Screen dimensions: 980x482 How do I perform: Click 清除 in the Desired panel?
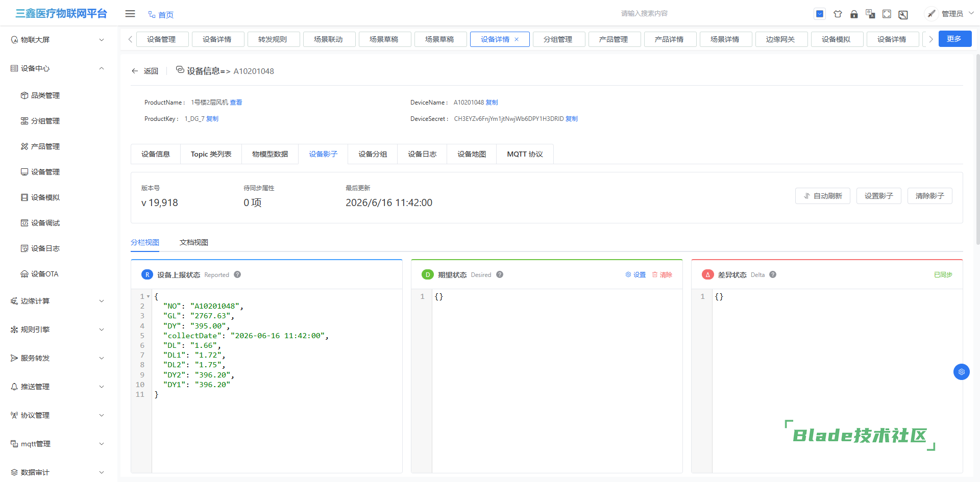(662, 274)
